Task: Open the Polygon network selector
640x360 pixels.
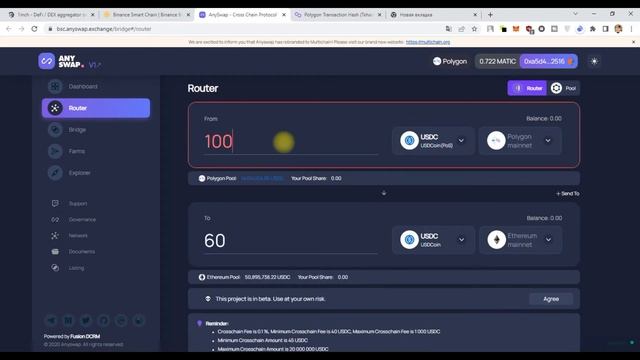Action: 450,61
